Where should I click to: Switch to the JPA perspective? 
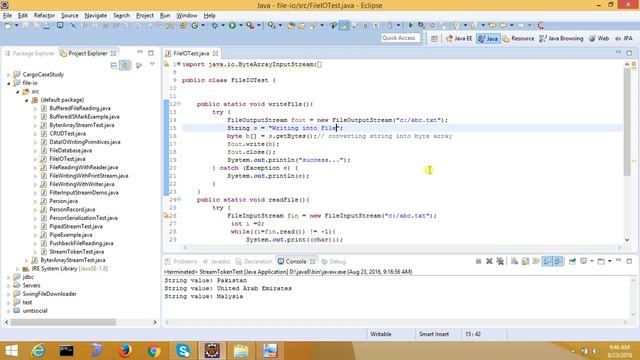click(x=624, y=38)
